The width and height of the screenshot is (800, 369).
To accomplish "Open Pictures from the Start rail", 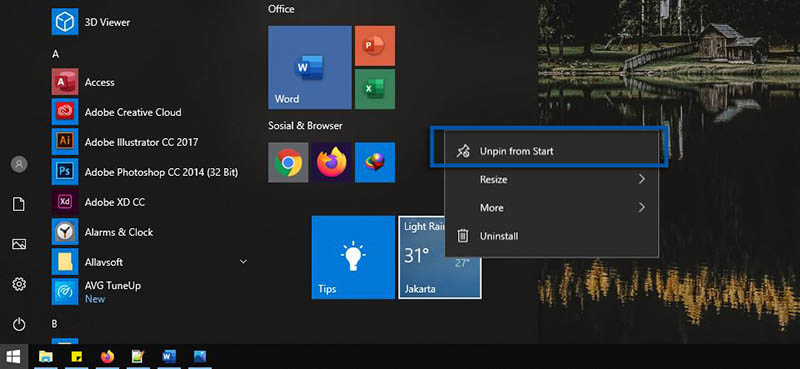I will pos(19,244).
